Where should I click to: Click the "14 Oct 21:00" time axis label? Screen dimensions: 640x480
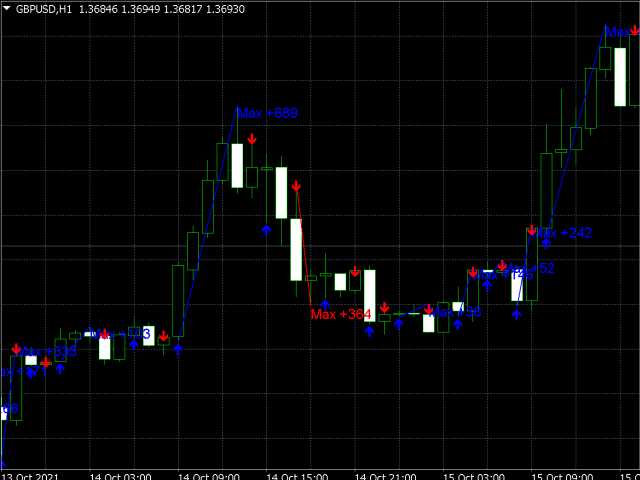(x=385, y=476)
